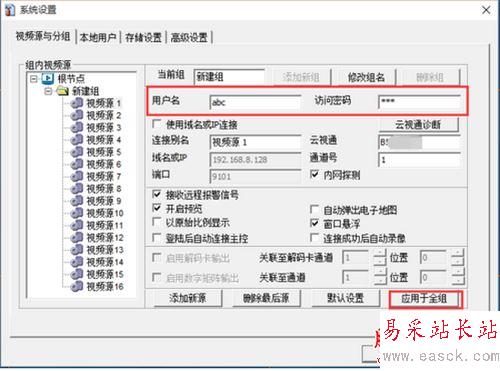
Task: Switch to 高级设置 tab
Action: click(x=189, y=37)
